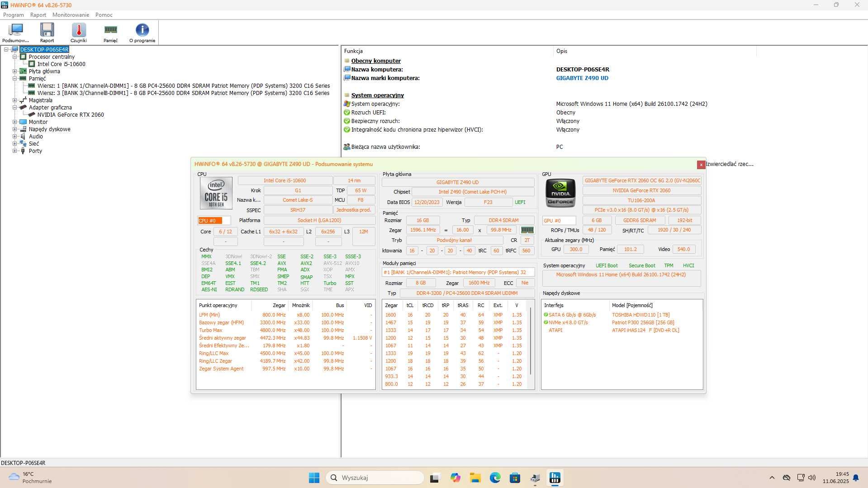Expand the Płyta główna tree node
This screenshot has height=488, width=868.
14,71
